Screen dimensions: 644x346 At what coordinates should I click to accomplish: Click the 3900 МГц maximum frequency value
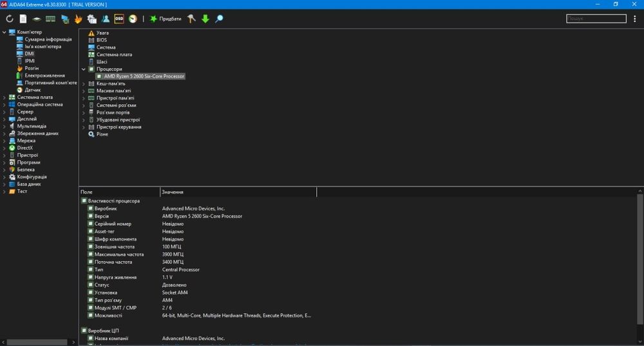coord(173,255)
